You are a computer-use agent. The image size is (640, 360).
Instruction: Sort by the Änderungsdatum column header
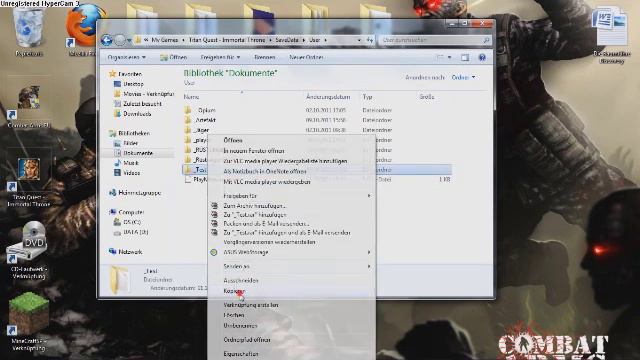point(328,97)
